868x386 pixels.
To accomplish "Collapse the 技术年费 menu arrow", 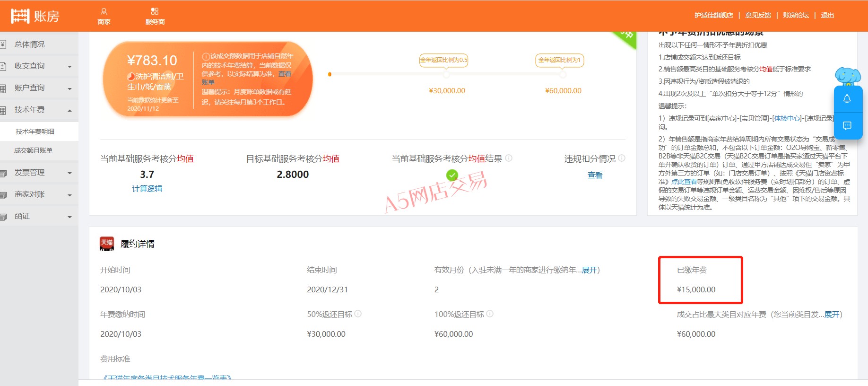I will 69,110.
